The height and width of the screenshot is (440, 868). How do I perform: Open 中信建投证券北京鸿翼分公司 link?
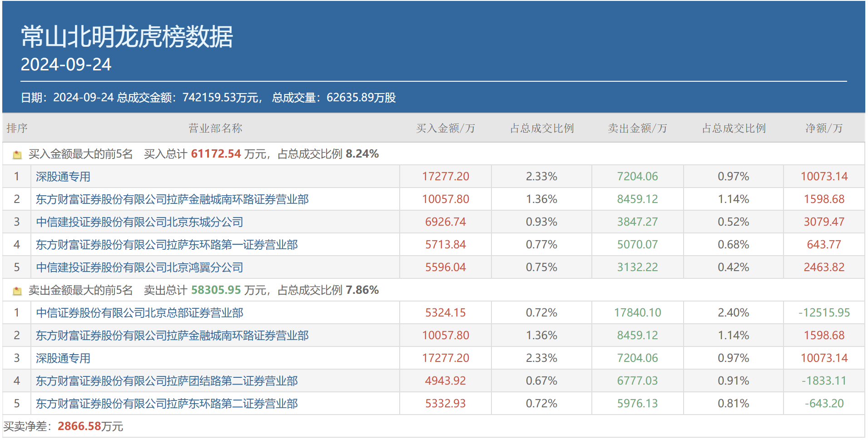point(139,267)
